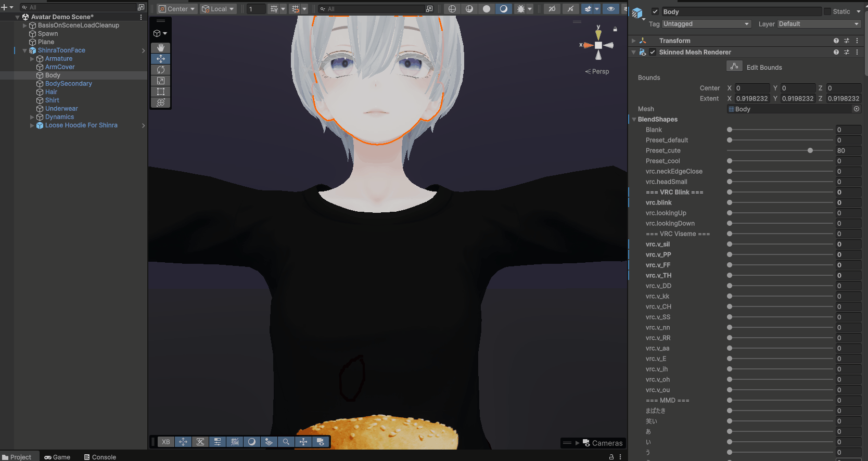
Task: Click Edit Bounds button
Action: pos(734,66)
